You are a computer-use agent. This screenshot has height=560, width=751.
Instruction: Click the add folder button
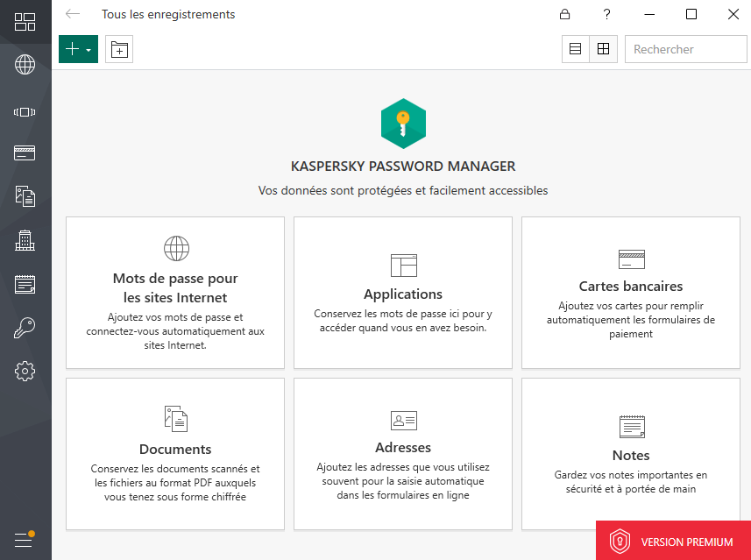pyautogui.click(x=119, y=50)
